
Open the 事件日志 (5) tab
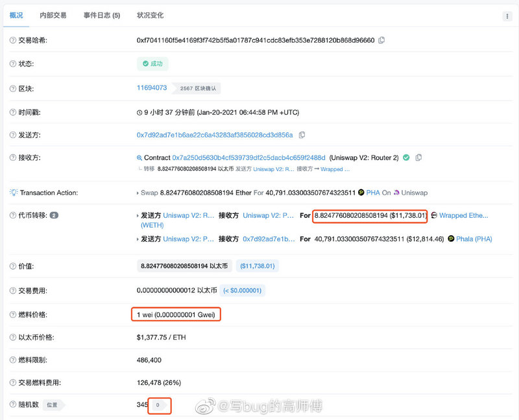(101, 15)
